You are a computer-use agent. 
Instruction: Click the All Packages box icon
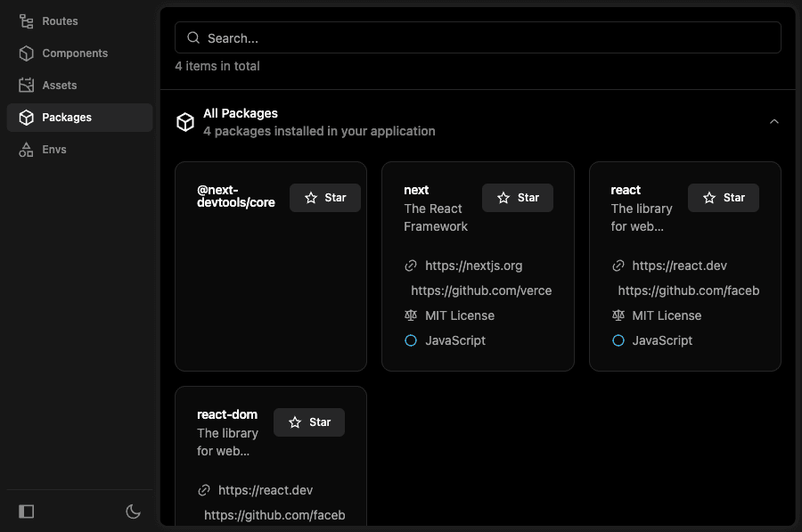[185, 122]
